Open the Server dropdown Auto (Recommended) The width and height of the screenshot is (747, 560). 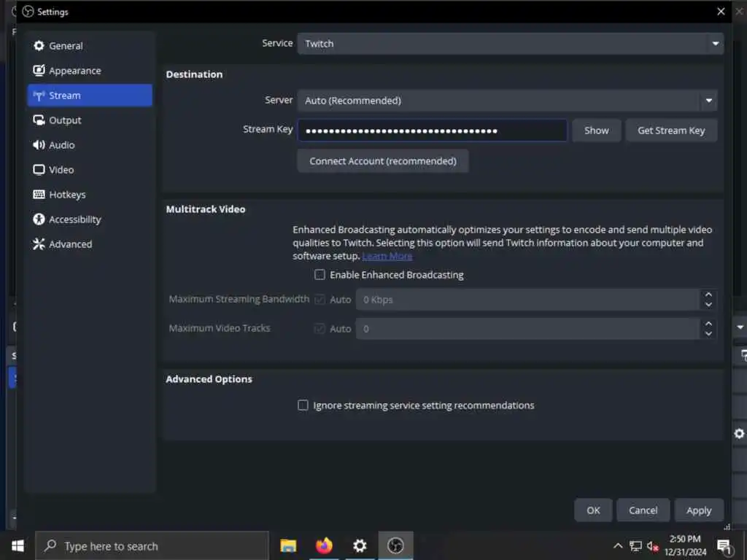(x=507, y=101)
